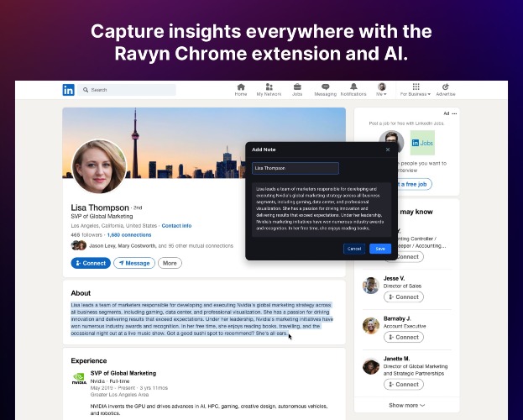Connect with Jesse V.
Image resolution: width=523 pixels, height=420 pixels.
[x=404, y=297]
